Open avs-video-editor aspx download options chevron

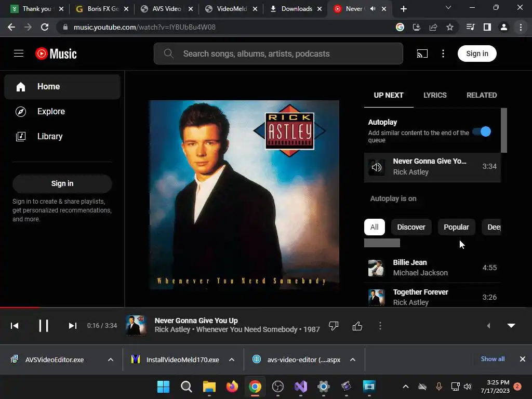(x=353, y=360)
